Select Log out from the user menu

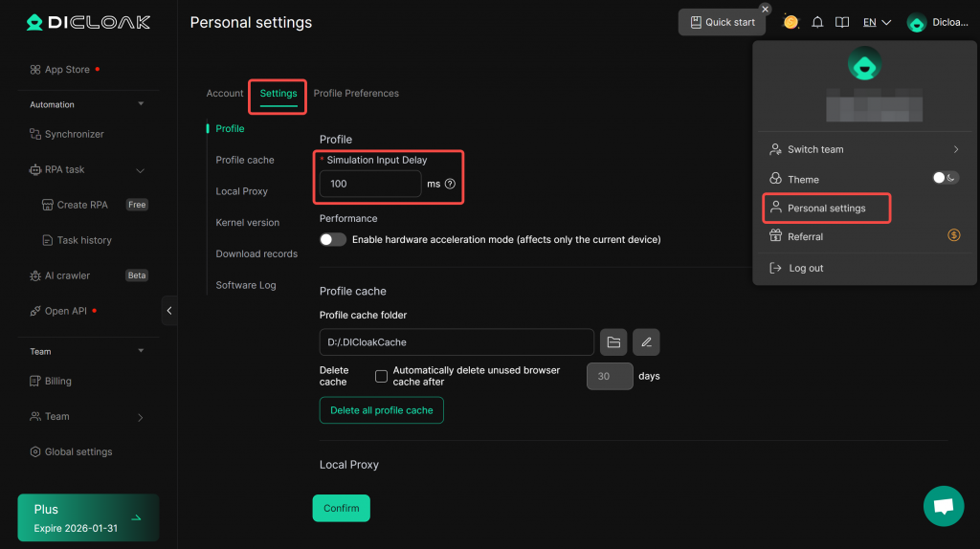[x=805, y=268]
